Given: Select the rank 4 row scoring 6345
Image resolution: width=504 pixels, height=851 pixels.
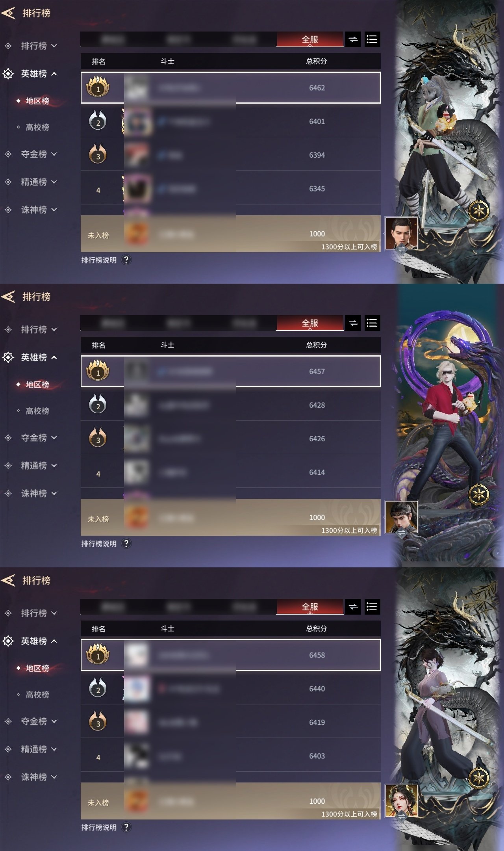Looking at the screenshot, I should click(231, 188).
